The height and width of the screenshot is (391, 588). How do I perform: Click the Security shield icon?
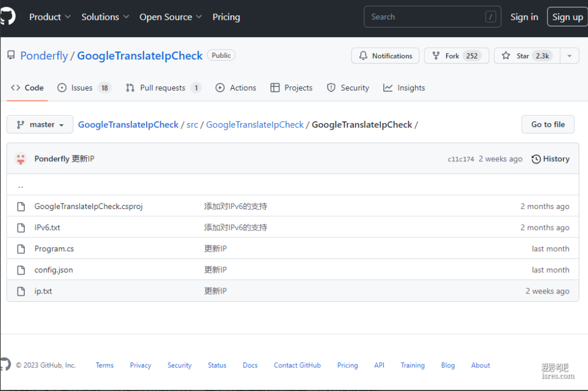(331, 88)
